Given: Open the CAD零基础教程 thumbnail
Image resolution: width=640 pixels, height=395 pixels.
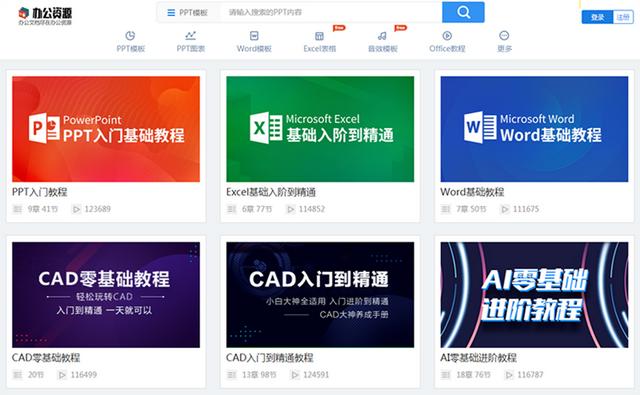Looking at the screenshot, I should coord(106,295).
